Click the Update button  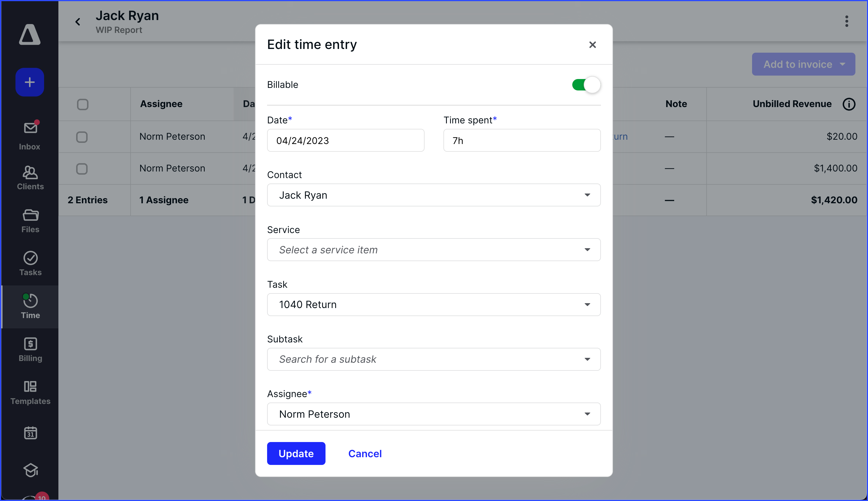(296, 453)
